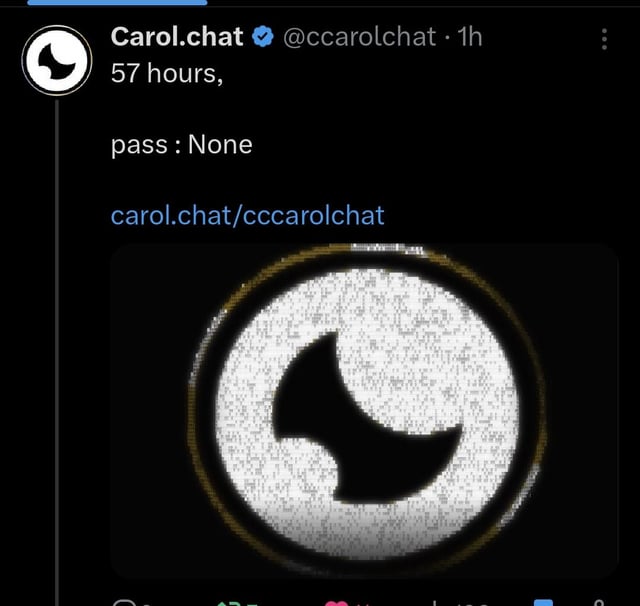Open the view count analytics icon
The image size is (640, 606).
[x=435, y=603]
